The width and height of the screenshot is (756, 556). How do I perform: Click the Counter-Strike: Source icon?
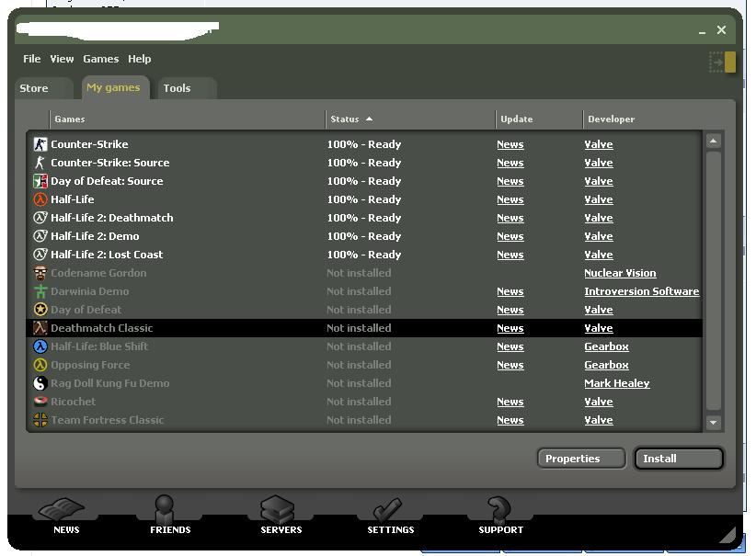[x=40, y=163]
